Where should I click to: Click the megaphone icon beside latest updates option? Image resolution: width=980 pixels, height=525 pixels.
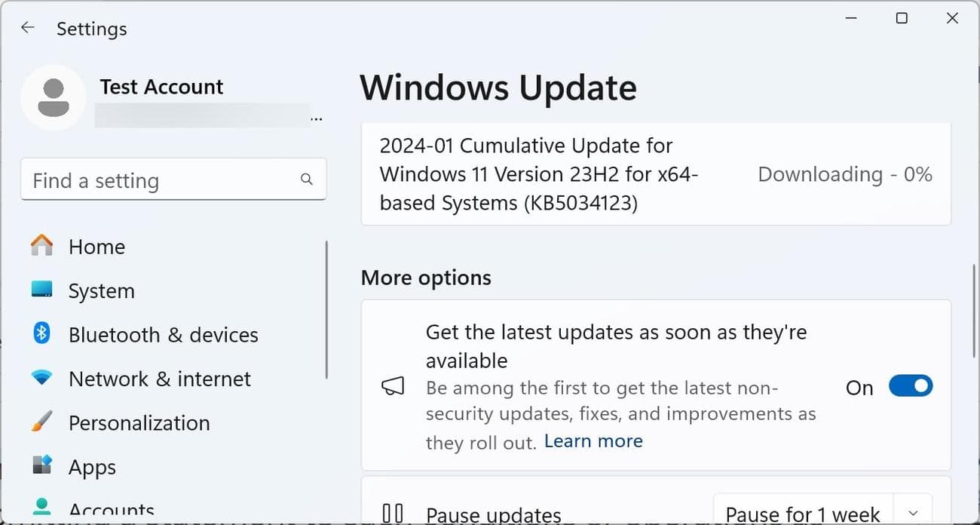[x=393, y=386]
